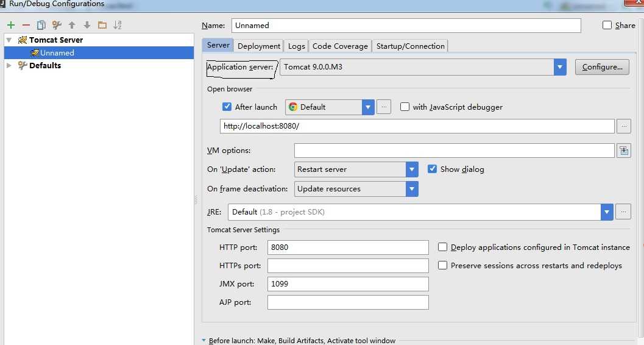Open the JRE dropdown arrow
This screenshot has height=345, width=644.
607,212
